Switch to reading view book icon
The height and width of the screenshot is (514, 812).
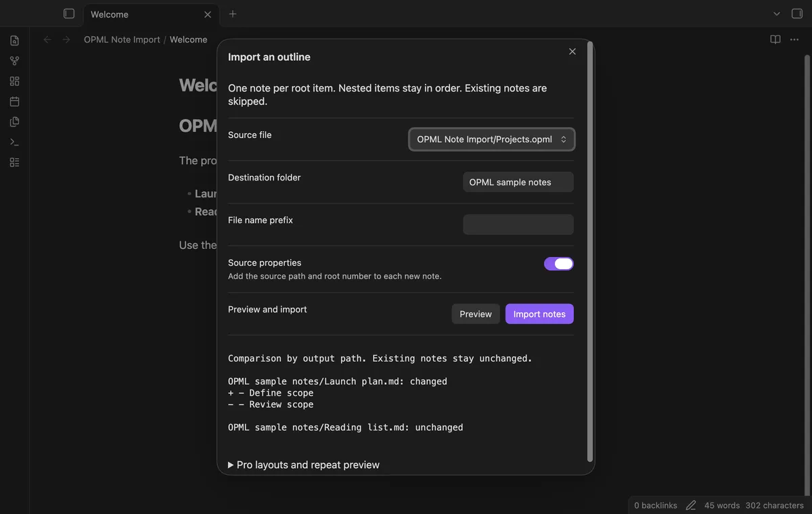[775, 40]
